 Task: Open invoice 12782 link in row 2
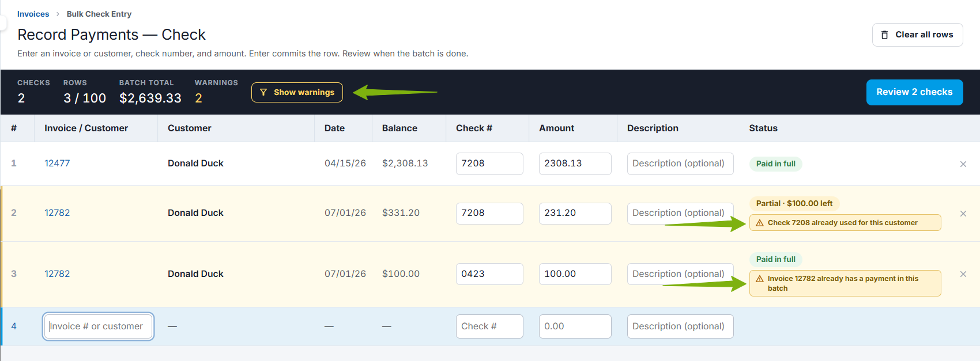(57, 212)
